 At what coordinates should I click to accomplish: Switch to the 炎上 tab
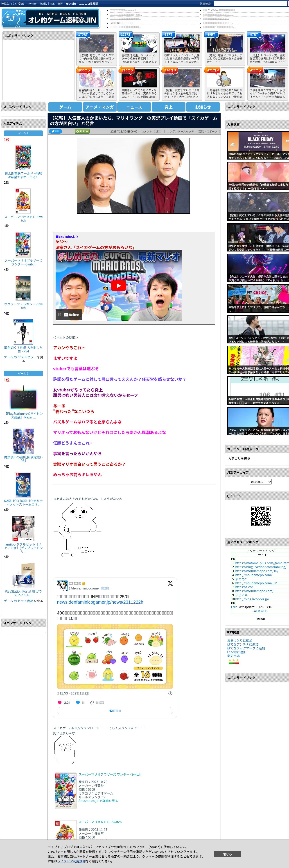tap(169, 107)
